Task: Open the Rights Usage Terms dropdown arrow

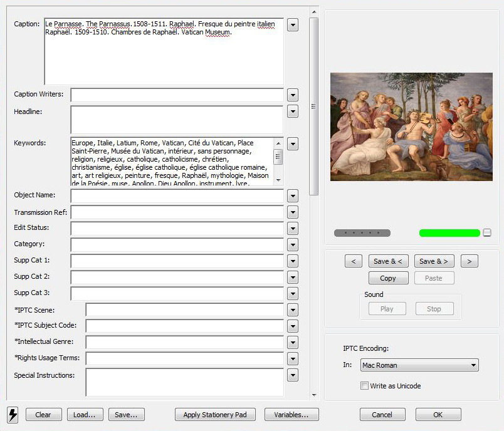Action: coord(293,359)
